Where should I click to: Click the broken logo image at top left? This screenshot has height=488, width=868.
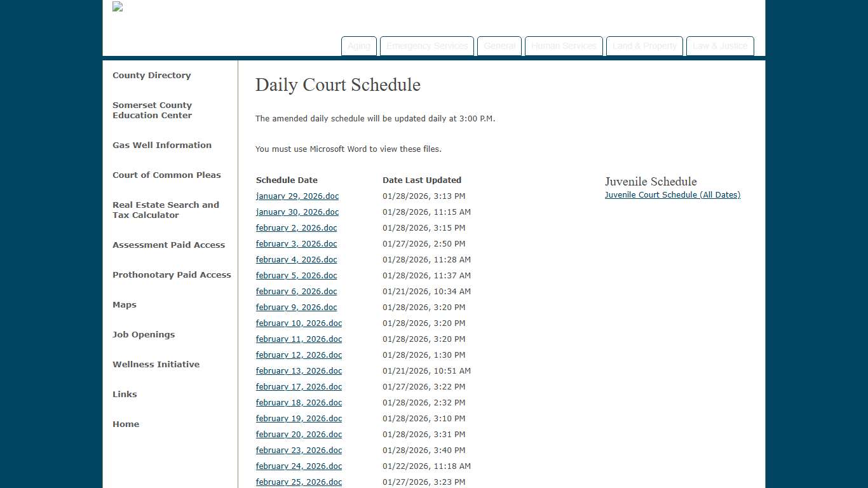(x=117, y=7)
